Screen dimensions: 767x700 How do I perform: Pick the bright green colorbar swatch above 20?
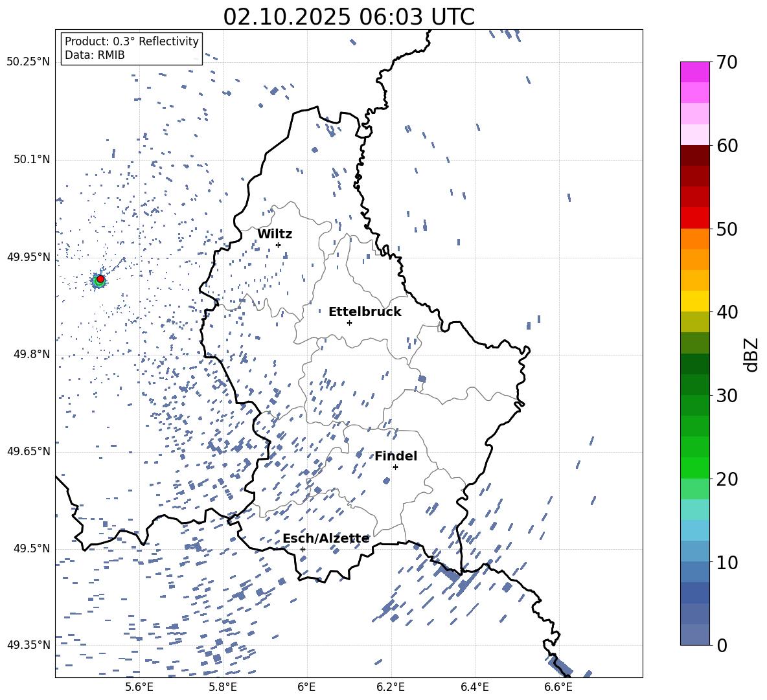pos(694,468)
